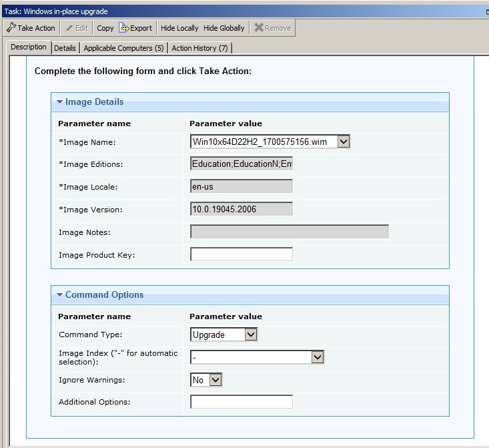
Task: Switch to the Description tab
Action: pos(29,47)
